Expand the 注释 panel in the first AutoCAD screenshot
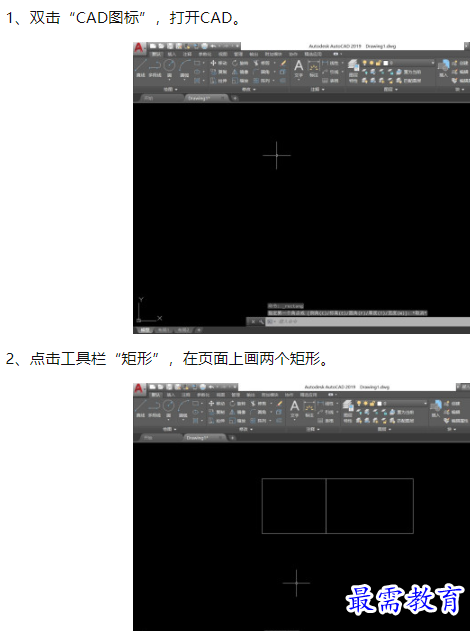Screen dimensions: 470x631 [317, 89]
